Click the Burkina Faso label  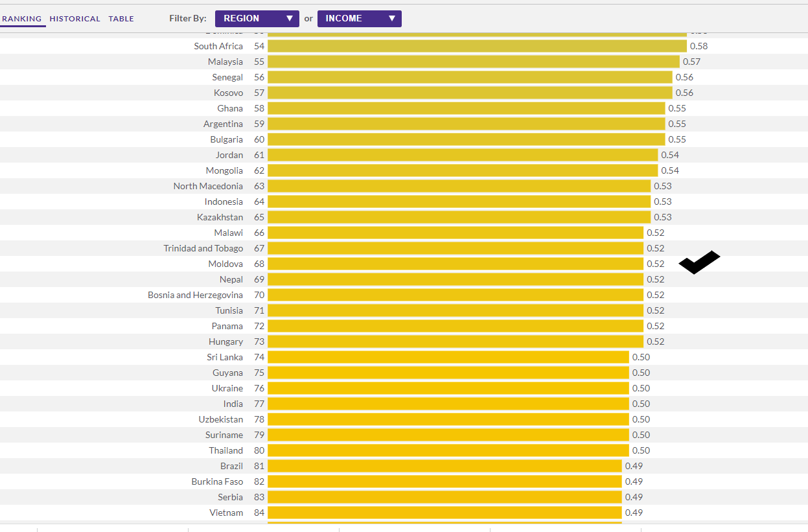217,481
